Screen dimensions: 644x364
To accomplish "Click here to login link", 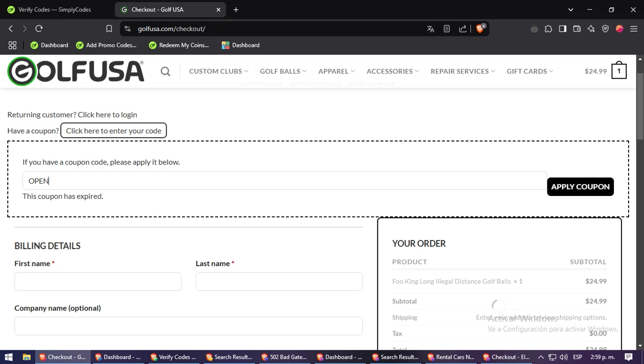I will click(x=107, y=115).
